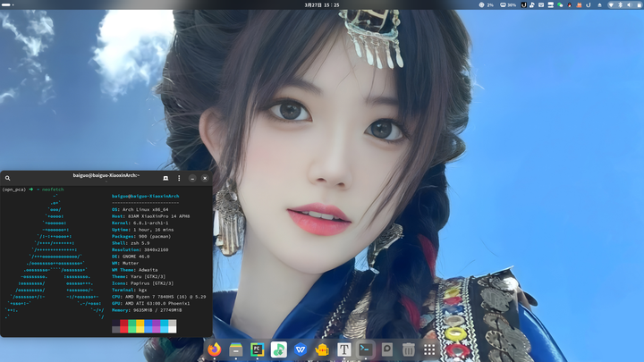Show all applications grid
This screenshot has height=362, width=644.
point(429,349)
